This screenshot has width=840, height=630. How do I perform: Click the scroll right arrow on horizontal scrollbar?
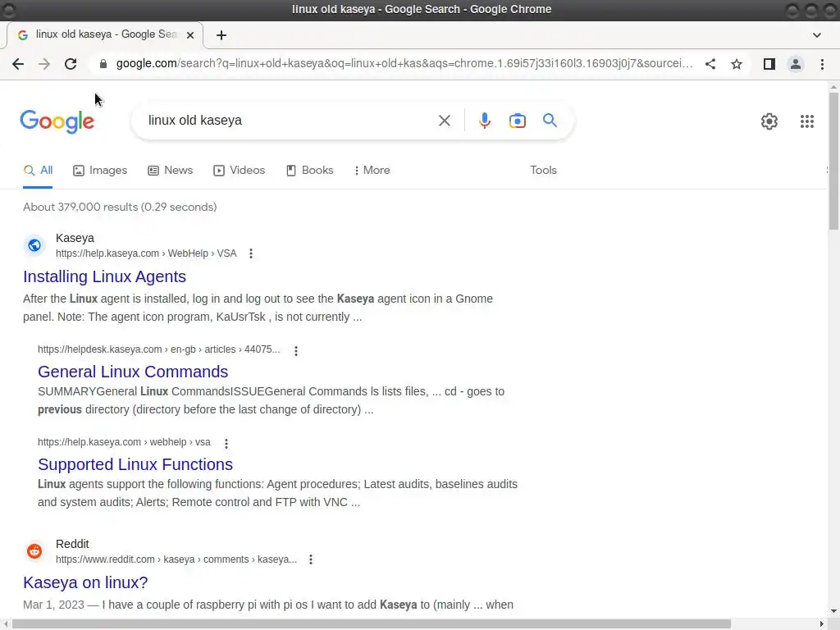tap(822, 624)
